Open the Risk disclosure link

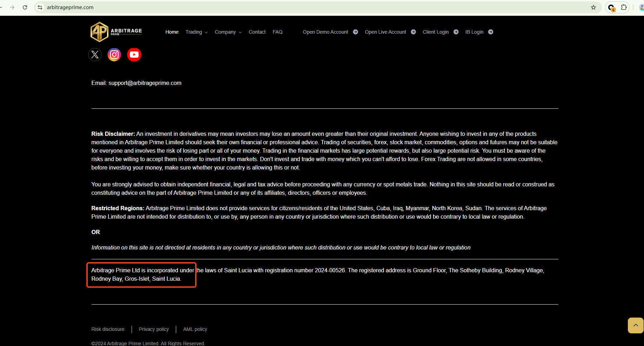coord(108,329)
